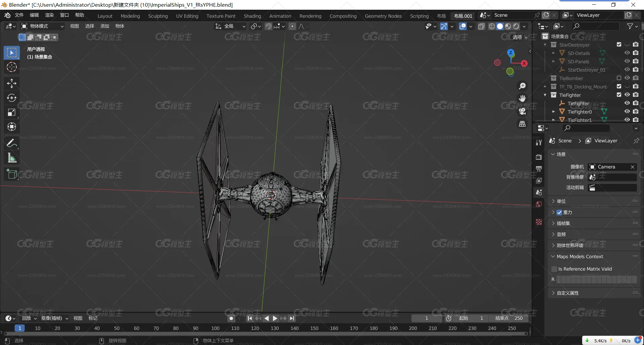This screenshot has width=644, height=345.
Task: Open the file (文件) menu
Action: click(x=19, y=15)
